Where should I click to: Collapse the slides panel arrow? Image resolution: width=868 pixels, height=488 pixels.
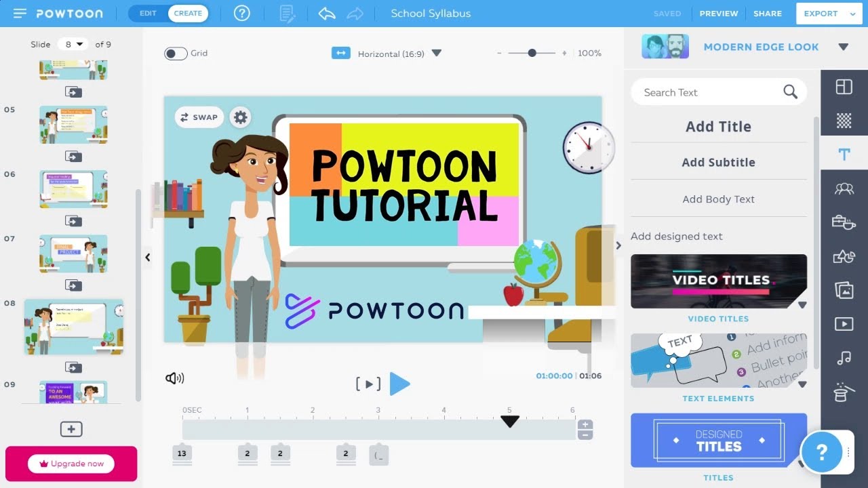click(x=147, y=257)
